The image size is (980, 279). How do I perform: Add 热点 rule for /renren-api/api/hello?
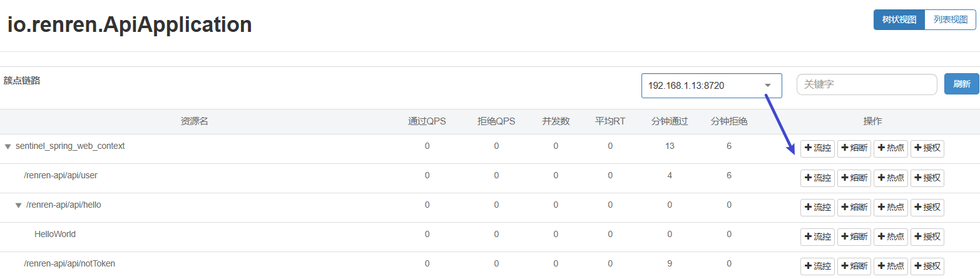[x=891, y=207]
